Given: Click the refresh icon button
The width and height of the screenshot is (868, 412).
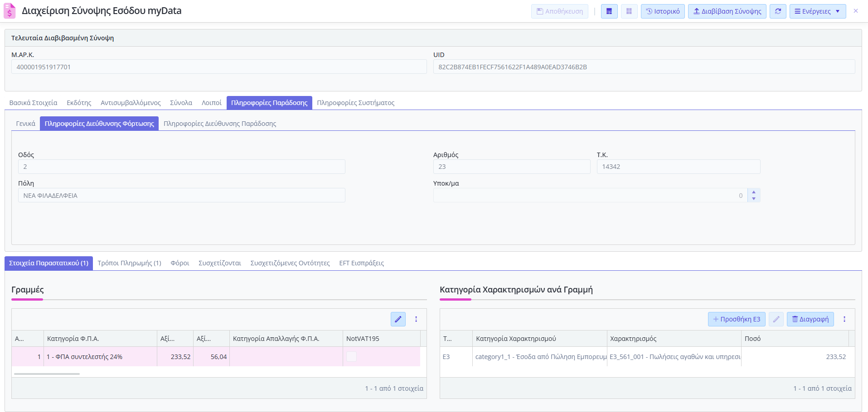Looking at the screenshot, I should tap(778, 11).
